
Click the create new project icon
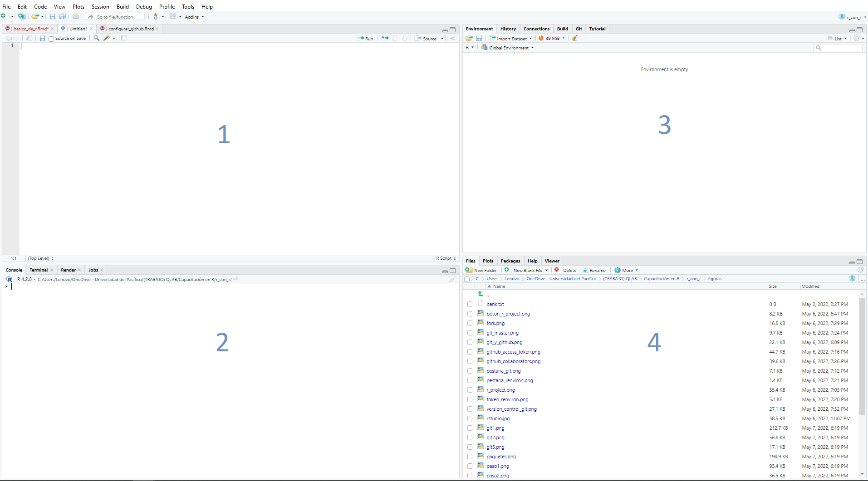pos(21,17)
